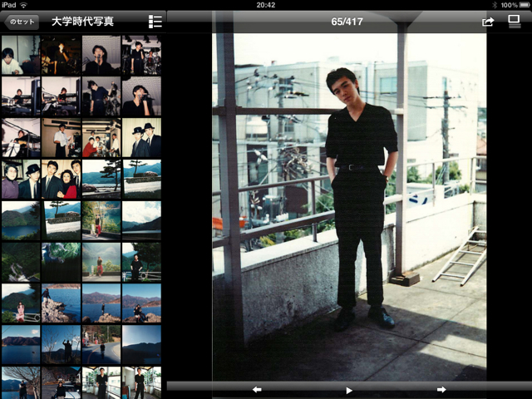Open the group photo thumbnail with the red jacket
532x399 pixels.
pyautogui.click(x=62, y=180)
